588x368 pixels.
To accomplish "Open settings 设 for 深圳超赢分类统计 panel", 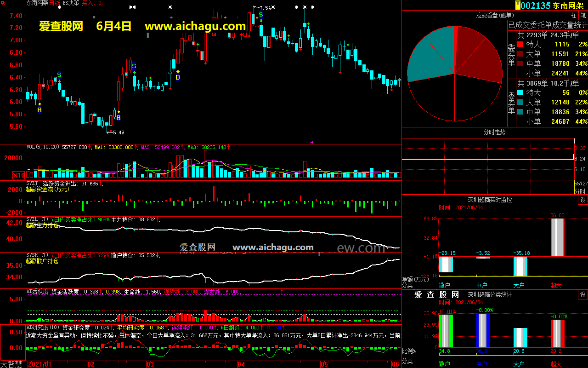I will 582,295.
